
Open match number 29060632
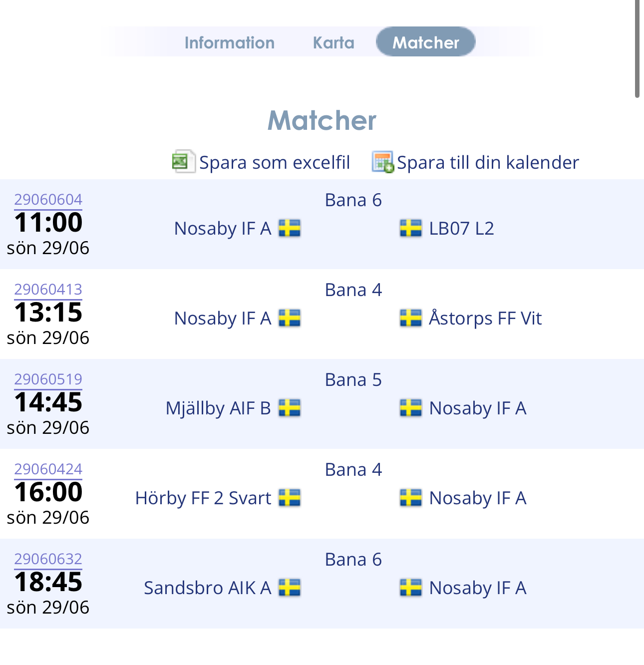pos(48,559)
